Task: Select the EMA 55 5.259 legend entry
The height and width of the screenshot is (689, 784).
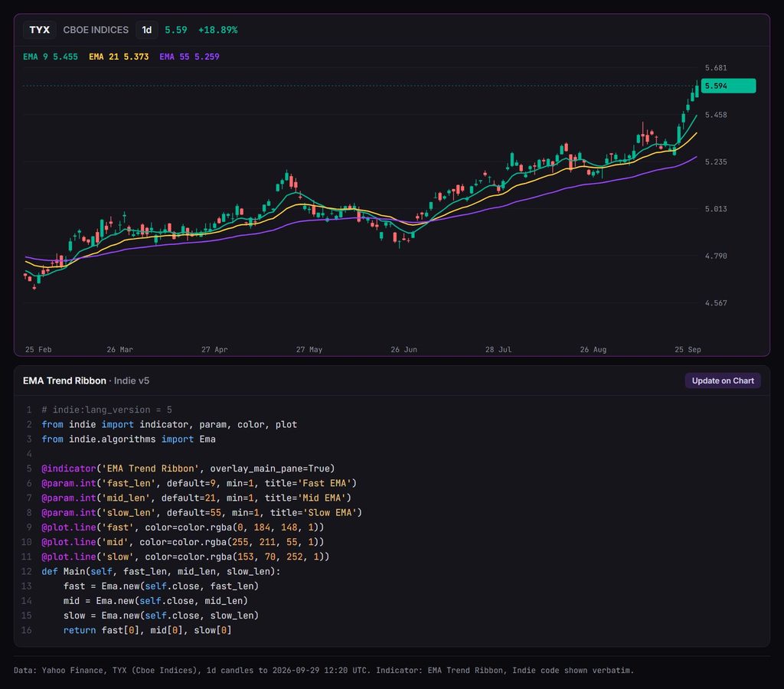Action: click(190, 57)
